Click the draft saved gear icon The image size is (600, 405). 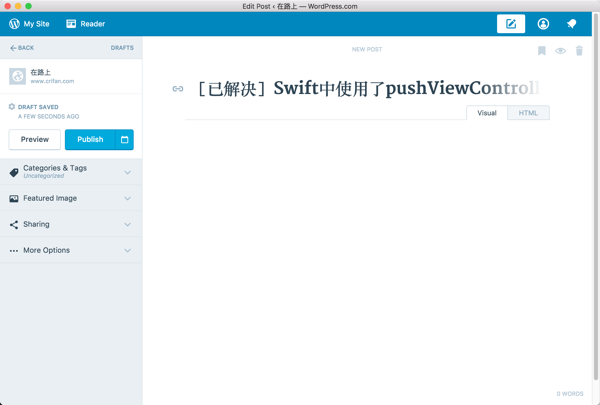coord(12,106)
